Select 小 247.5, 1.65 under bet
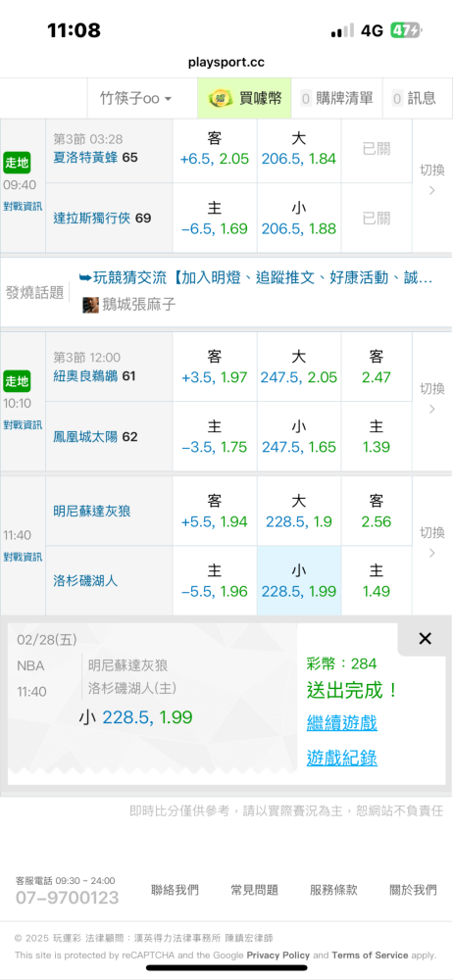The image size is (453, 980). 299,436
